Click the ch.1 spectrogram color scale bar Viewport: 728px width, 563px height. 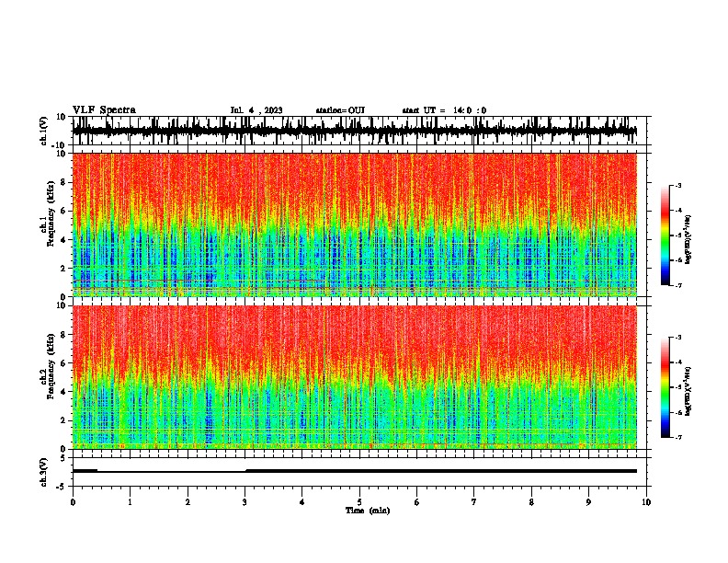click(665, 236)
